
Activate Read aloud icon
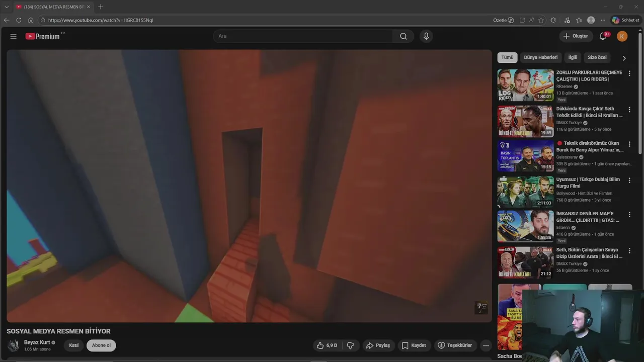coord(532,20)
